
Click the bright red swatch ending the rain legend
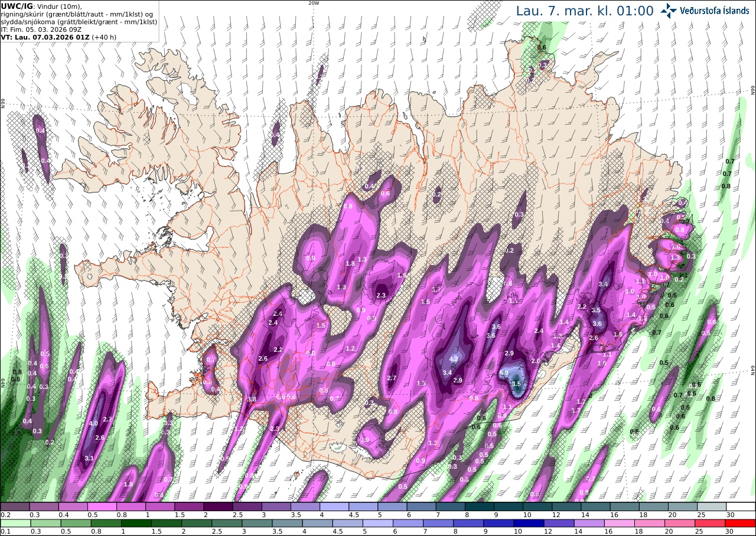pos(741,523)
